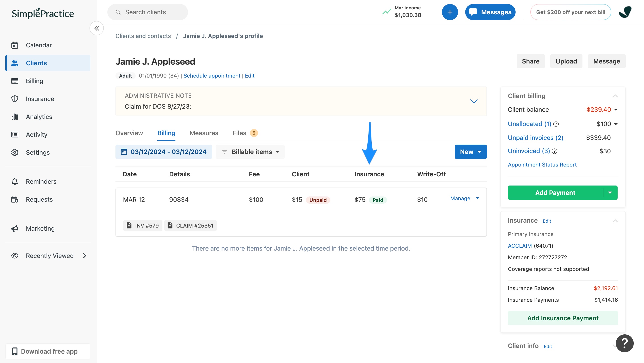Open the 03/12/2024 date range picker
This screenshot has height=363, width=644.
point(164,152)
